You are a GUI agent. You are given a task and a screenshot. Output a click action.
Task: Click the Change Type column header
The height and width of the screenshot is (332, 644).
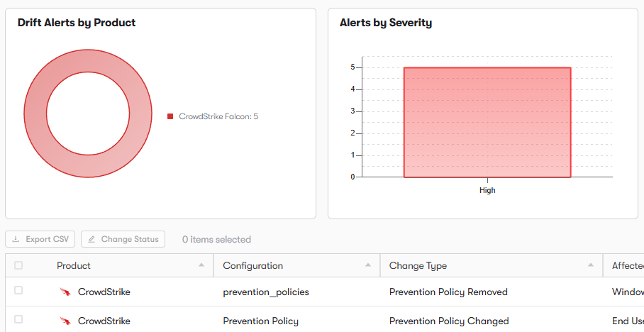tap(418, 266)
